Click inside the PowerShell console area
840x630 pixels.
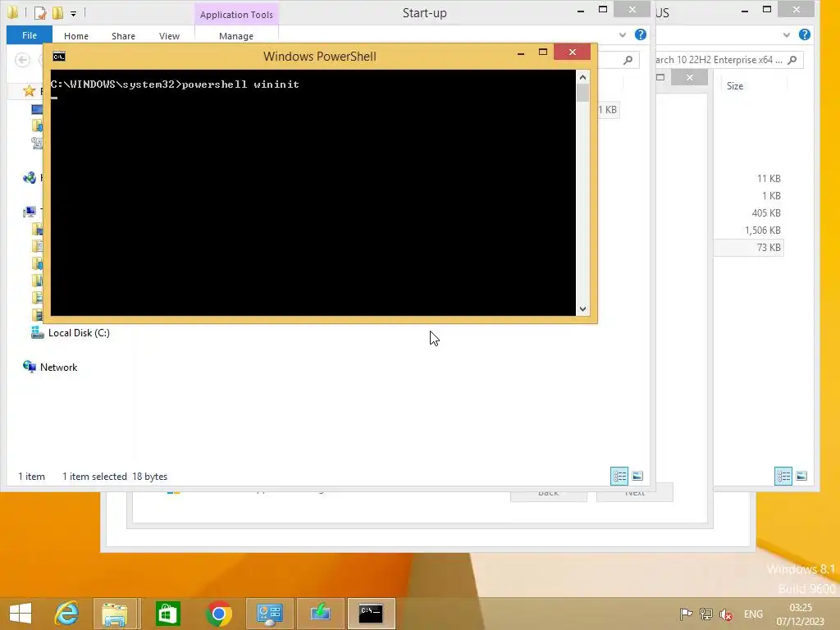pyautogui.click(x=313, y=193)
